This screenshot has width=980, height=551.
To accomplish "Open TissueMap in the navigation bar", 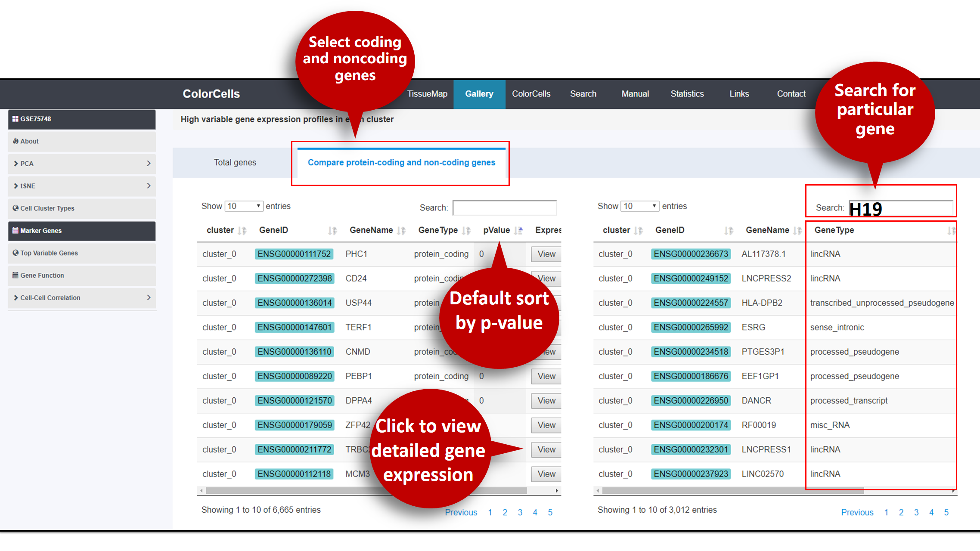I will pos(427,94).
